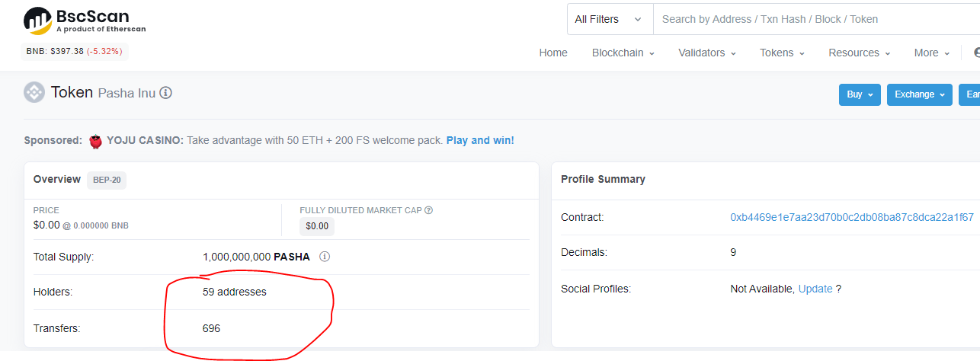Expand the Tokens menu
This screenshot has height=361, width=980.
(x=782, y=53)
